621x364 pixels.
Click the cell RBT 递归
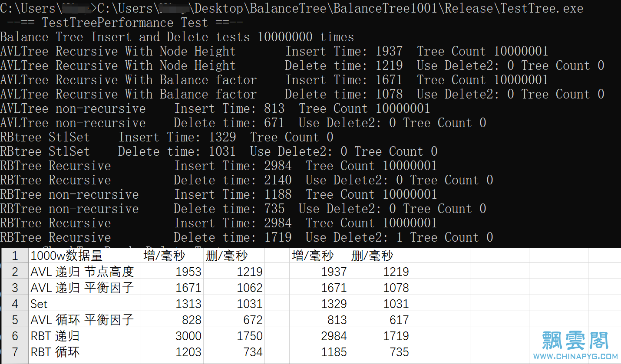tap(85, 336)
